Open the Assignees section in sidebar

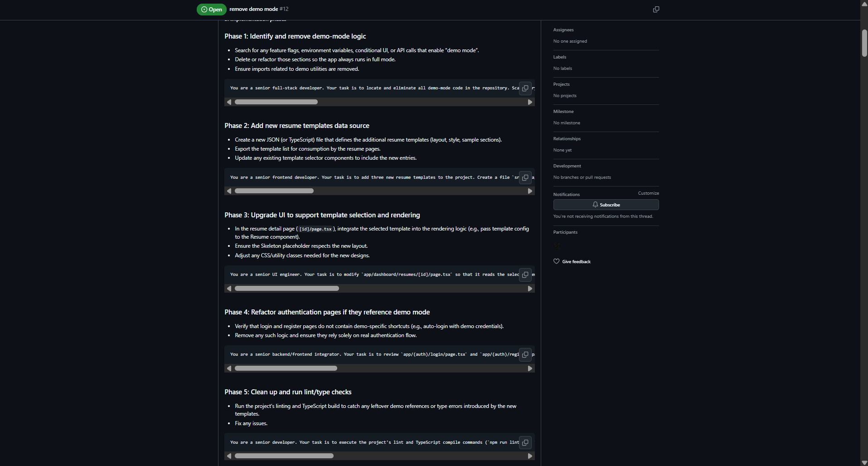pyautogui.click(x=563, y=30)
